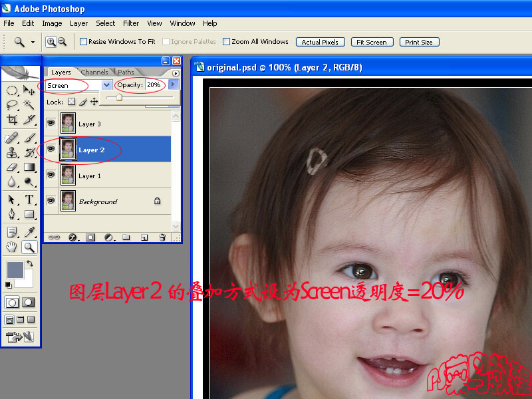Toggle Lock position icon
This screenshot has height=399, width=532.
click(x=94, y=102)
